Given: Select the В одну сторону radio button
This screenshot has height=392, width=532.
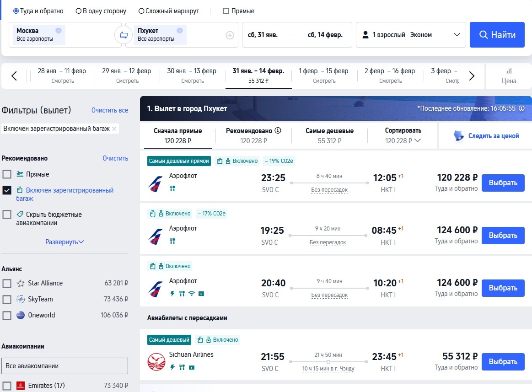Looking at the screenshot, I should [x=78, y=11].
